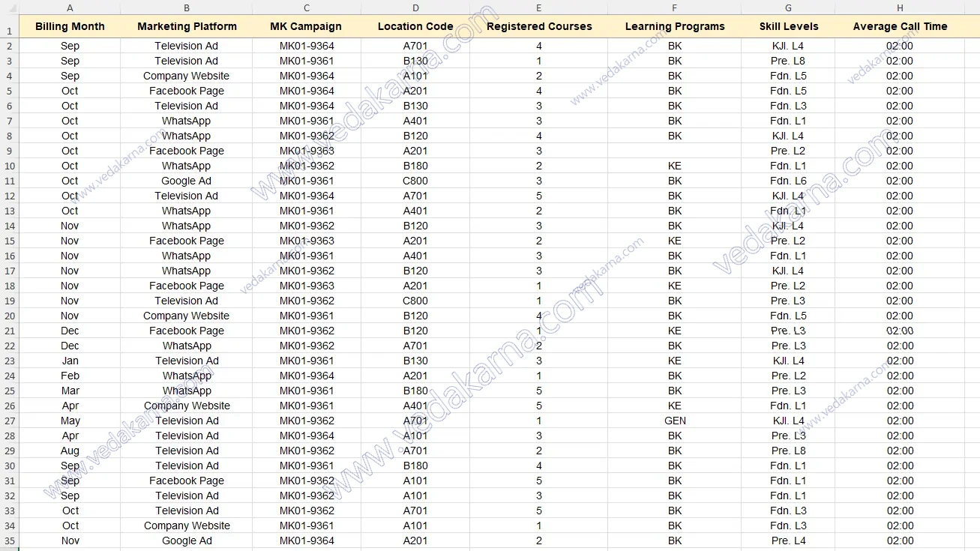
Task: Click the "GEN" learning program cell
Action: (x=675, y=421)
